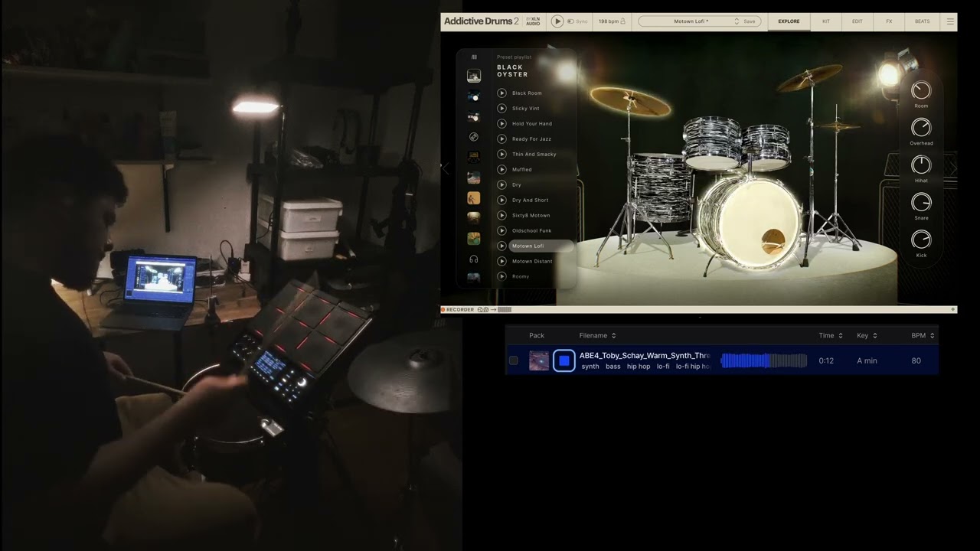Sort the sample list by Key
Screen dimensions: 980x551
(867, 335)
